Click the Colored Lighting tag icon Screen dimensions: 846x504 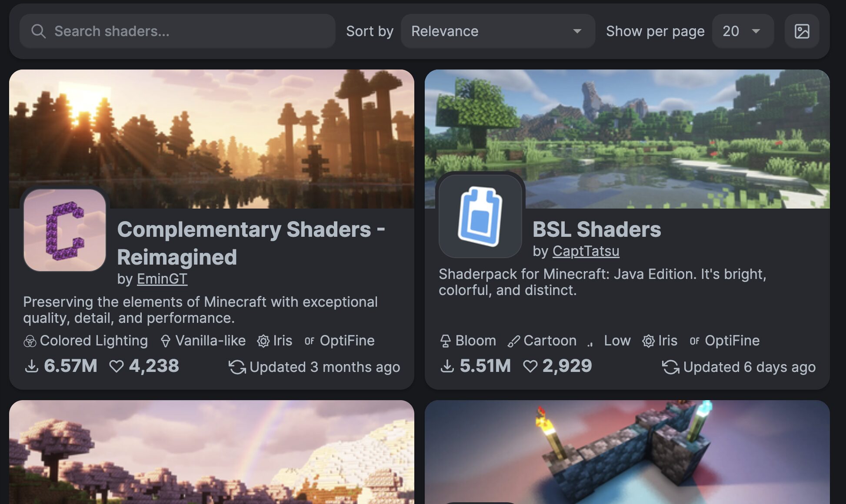[x=30, y=342]
